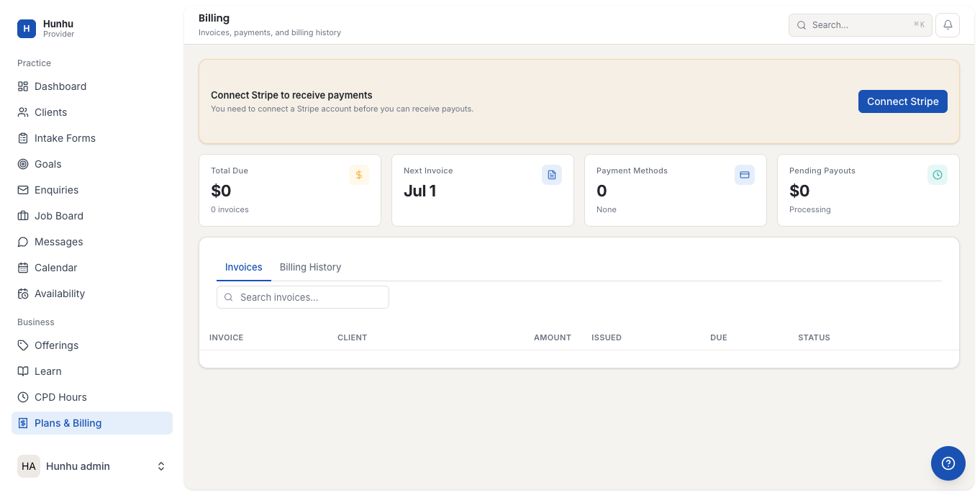The width and height of the screenshot is (980, 495).
Task: Click the Plans & Billing receipt icon
Action: (x=23, y=423)
